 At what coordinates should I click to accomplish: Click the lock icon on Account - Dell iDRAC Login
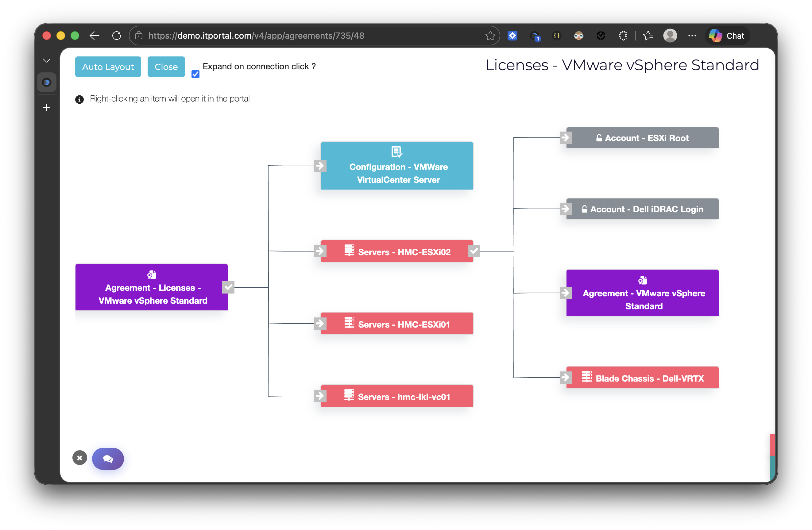click(x=584, y=209)
